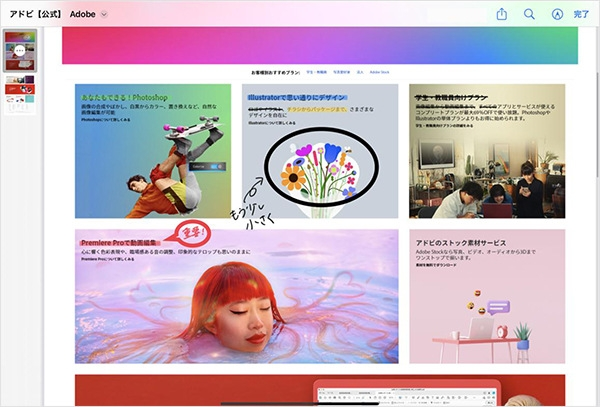Click the お客様別おすすめプラン label
Viewport: 600px width, 407px height.
275,72
